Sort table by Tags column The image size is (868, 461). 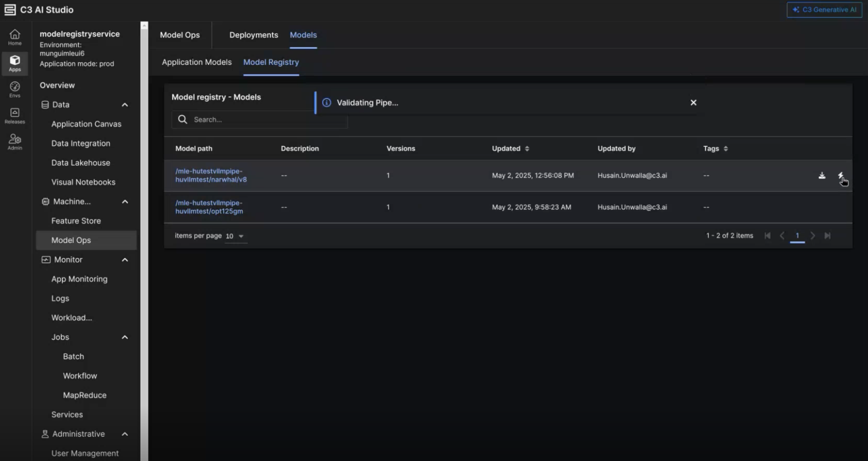(726, 148)
